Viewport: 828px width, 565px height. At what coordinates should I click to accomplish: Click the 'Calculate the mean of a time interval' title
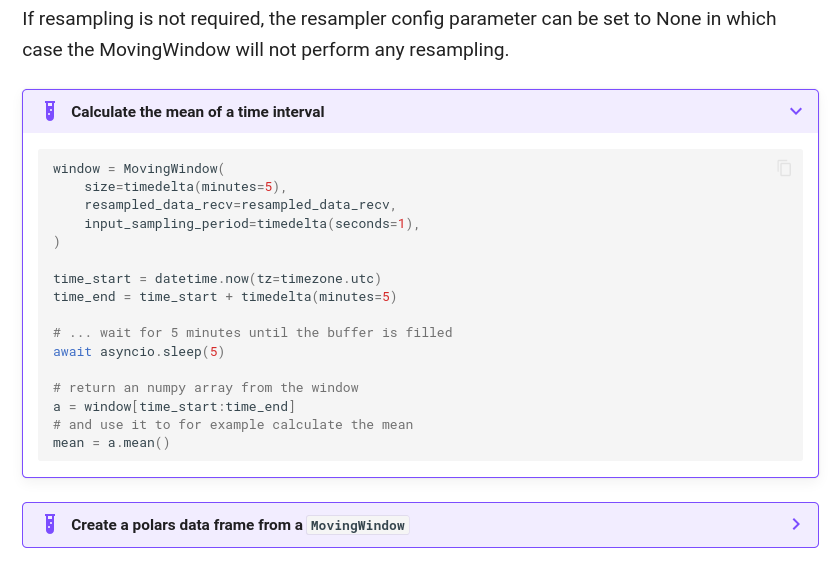click(x=197, y=112)
